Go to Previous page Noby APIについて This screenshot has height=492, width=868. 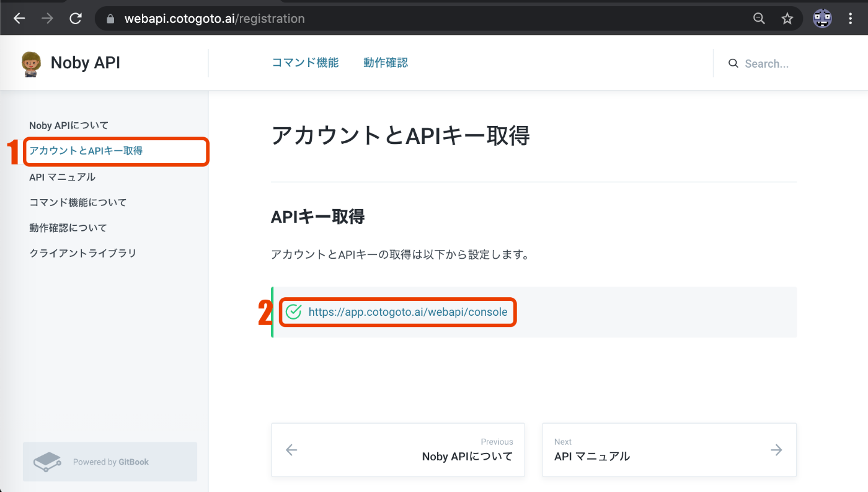click(398, 450)
